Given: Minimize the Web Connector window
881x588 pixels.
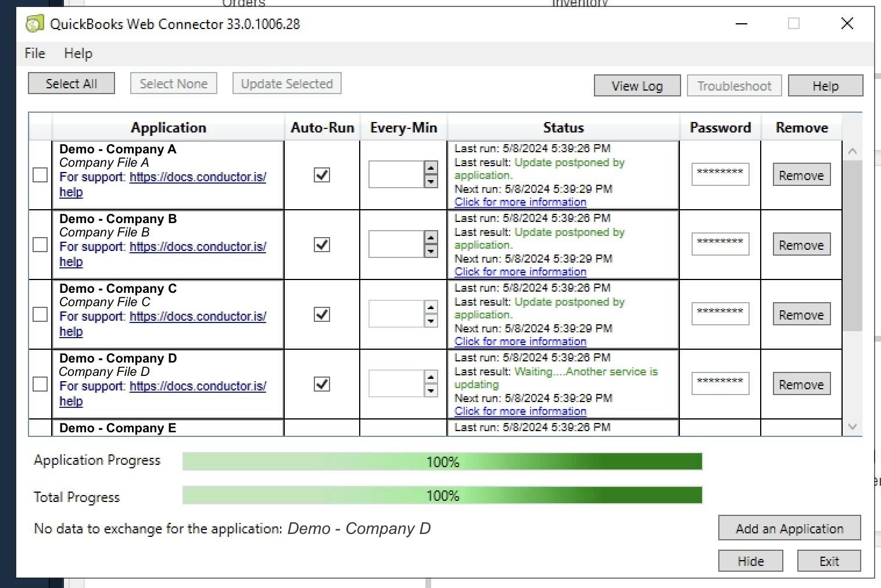Looking at the screenshot, I should (741, 24).
